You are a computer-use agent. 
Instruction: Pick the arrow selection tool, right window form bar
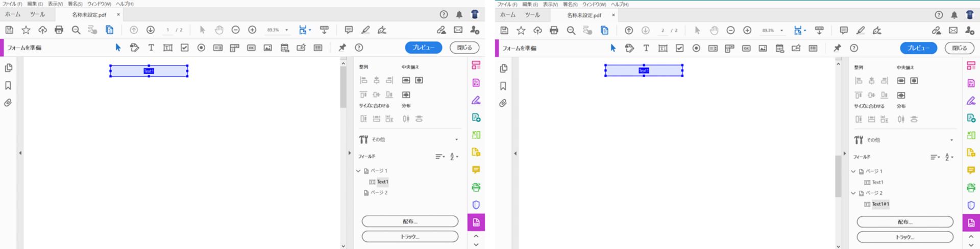pyautogui.click(x=613, y=48)
